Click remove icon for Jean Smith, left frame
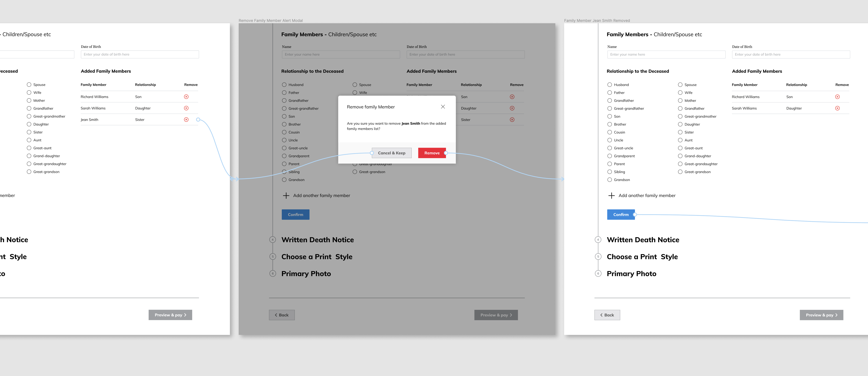Image resolution: width=868 pixels, height=376 pixels. point(186,120)
